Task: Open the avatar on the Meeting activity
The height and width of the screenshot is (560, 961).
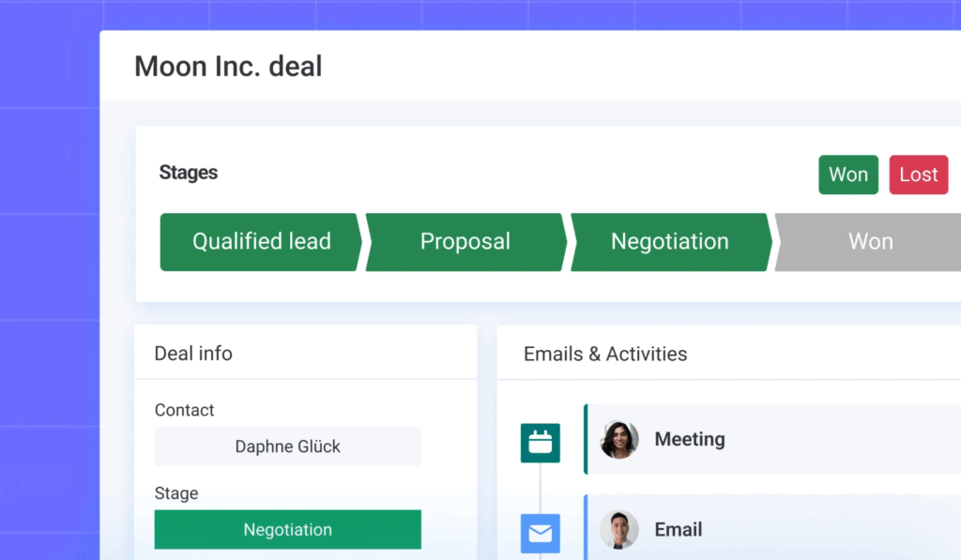Action: (x=619, y=439)
